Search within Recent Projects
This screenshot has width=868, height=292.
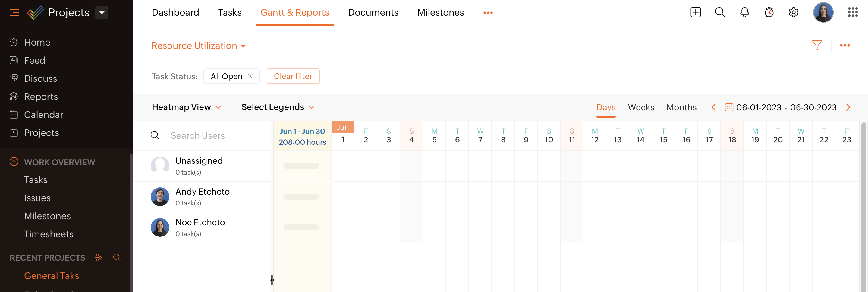click(117, 258)
